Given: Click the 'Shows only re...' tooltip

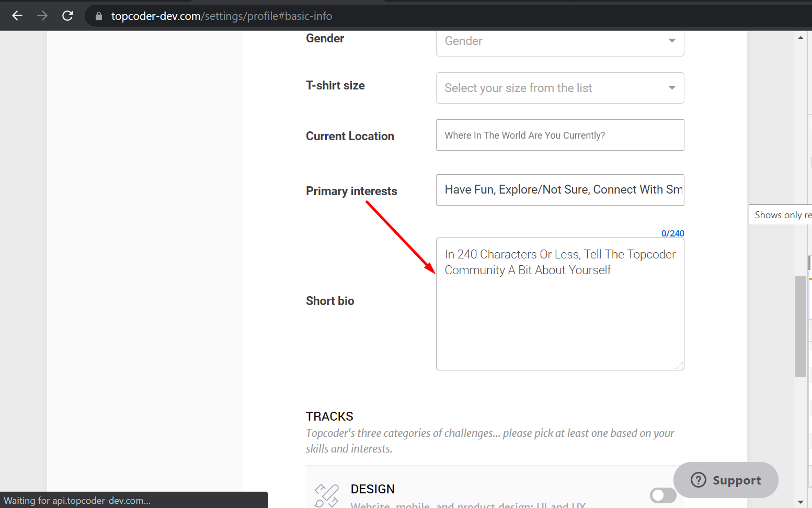Looking at the screenshot, I should point(782,215).
